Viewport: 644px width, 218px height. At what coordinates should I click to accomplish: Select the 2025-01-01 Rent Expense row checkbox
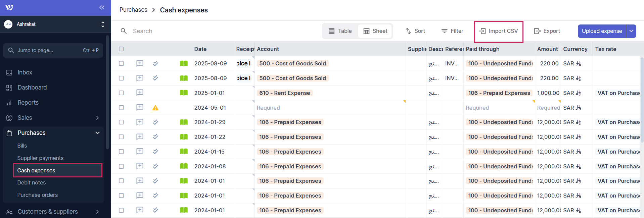(121, 93)
